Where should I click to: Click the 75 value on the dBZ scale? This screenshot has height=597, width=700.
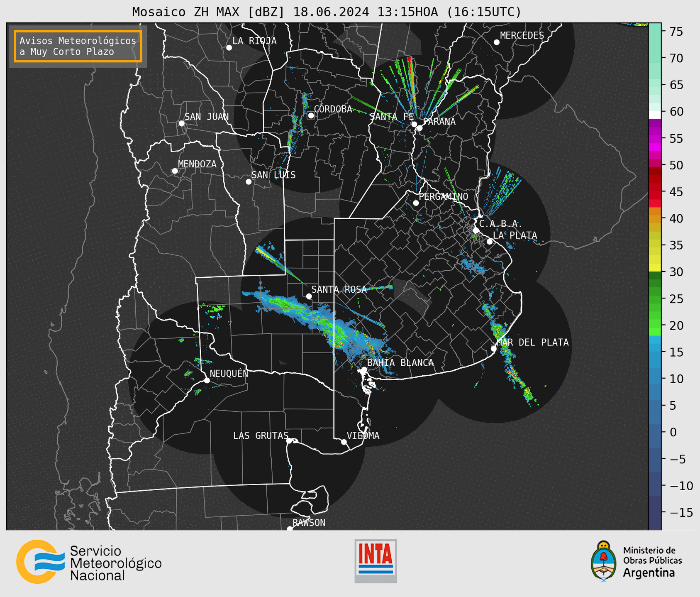[x=676, y=32]
